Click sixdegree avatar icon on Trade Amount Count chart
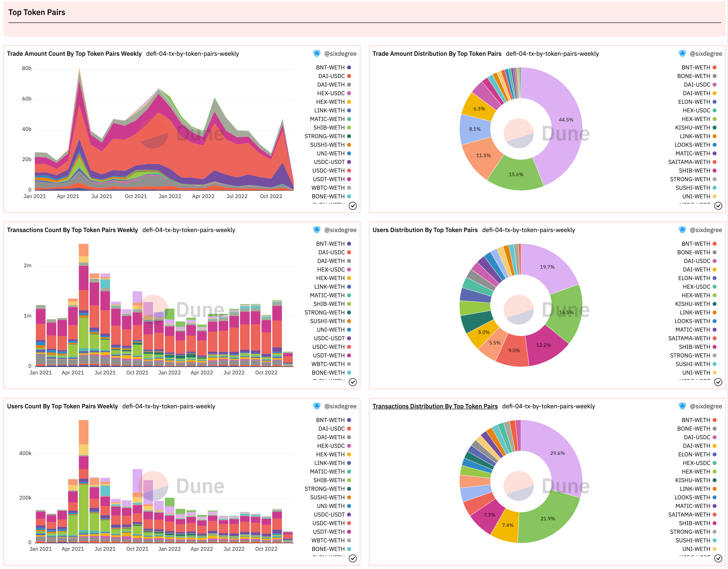This screenshot has width=728, height=569. point(317,53)
